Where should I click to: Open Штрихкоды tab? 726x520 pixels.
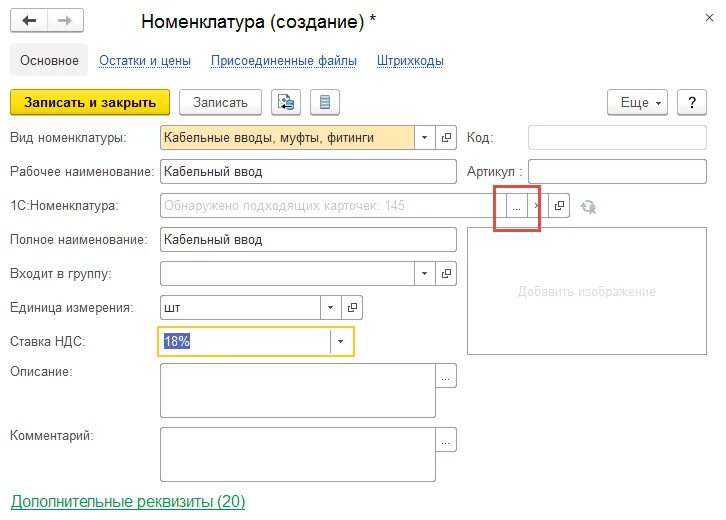pos(410,61)
